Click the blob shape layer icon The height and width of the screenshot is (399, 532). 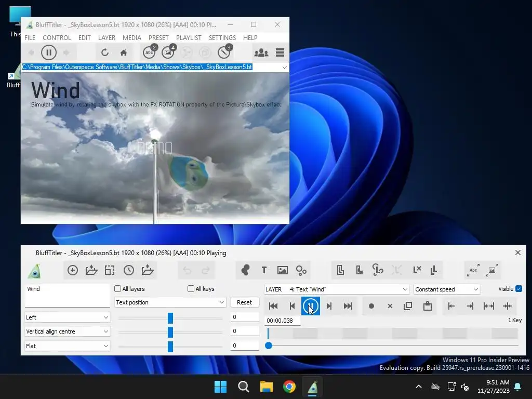[x=245, y=270]
